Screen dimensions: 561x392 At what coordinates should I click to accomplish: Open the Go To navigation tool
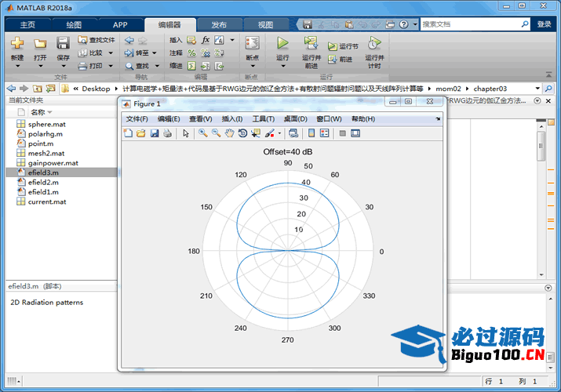(x=137, y=53)
